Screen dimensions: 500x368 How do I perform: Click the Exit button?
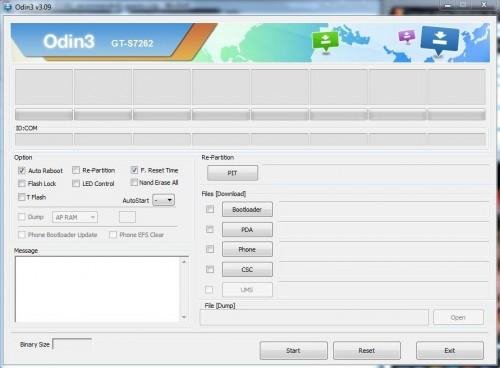(x=450, y=350)
